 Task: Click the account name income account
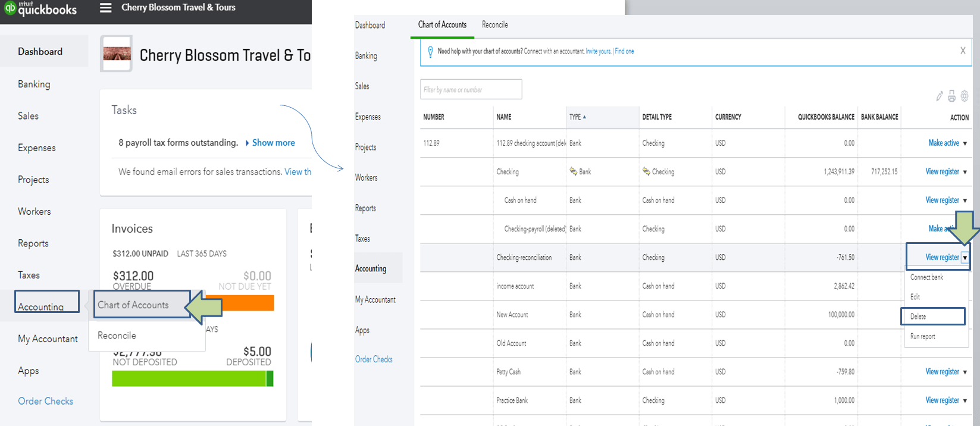tap(515, 286)
